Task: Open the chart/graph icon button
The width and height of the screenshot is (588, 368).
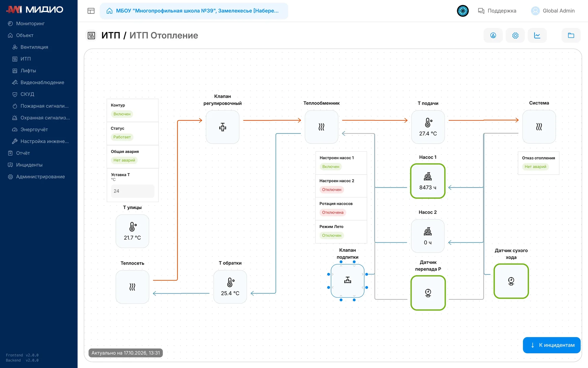Action: pyautogui.click(x=537, y=35)
